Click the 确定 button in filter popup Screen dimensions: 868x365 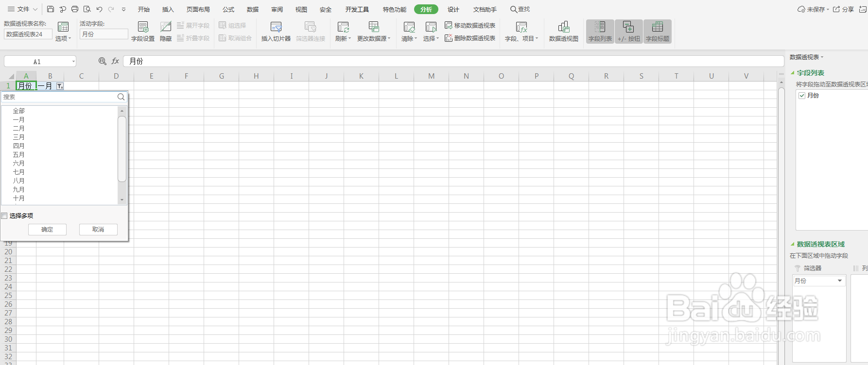[x=47, y=230]
